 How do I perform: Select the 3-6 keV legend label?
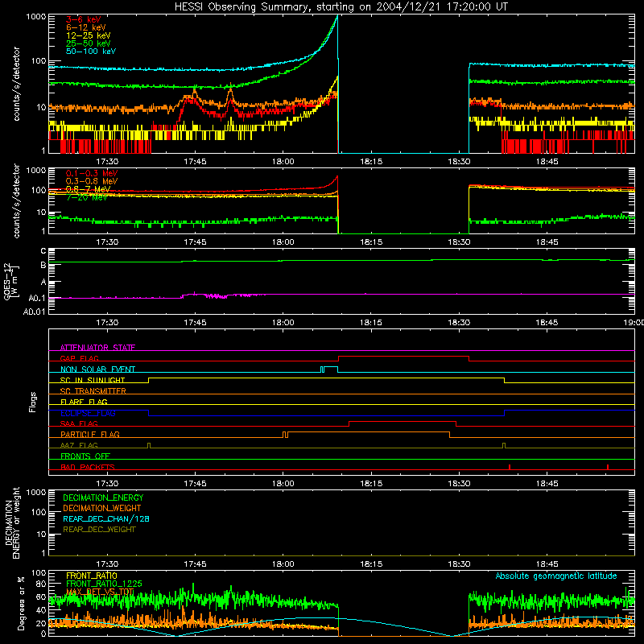pos(84,19)
